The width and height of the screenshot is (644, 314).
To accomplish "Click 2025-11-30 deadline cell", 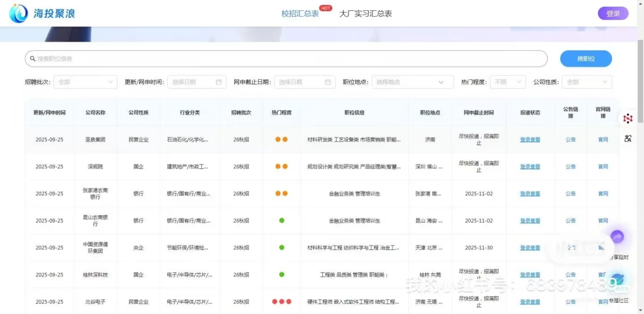I will (479, 248).
